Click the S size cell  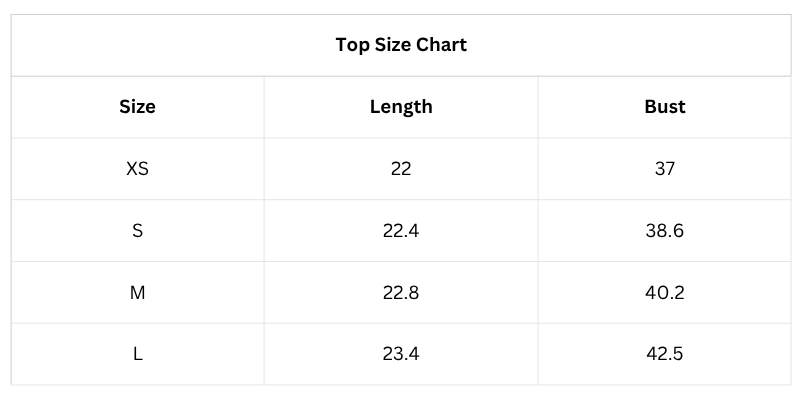(138, 231)
